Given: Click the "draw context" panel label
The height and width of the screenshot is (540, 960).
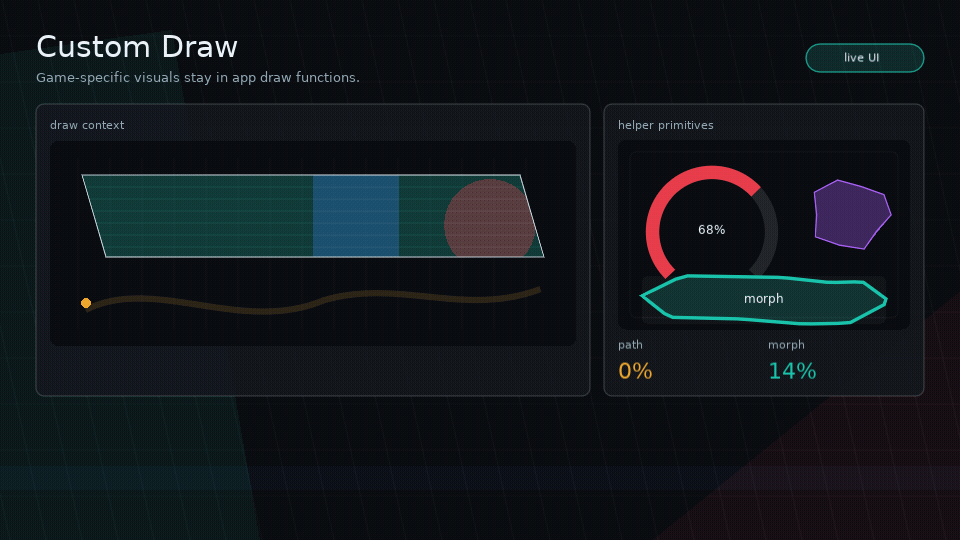Looking at the screenshot, I should 87,125.
